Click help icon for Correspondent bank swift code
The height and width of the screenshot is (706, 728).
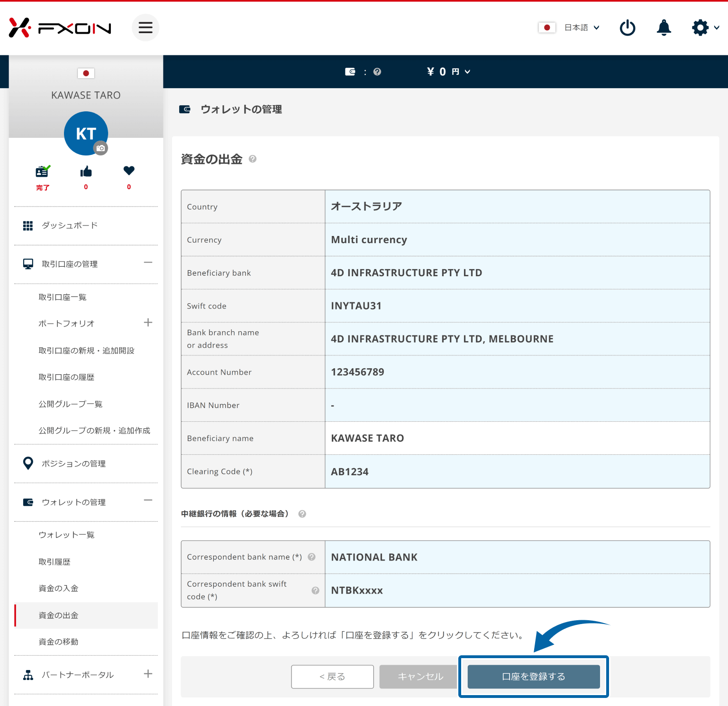point(315,590)
